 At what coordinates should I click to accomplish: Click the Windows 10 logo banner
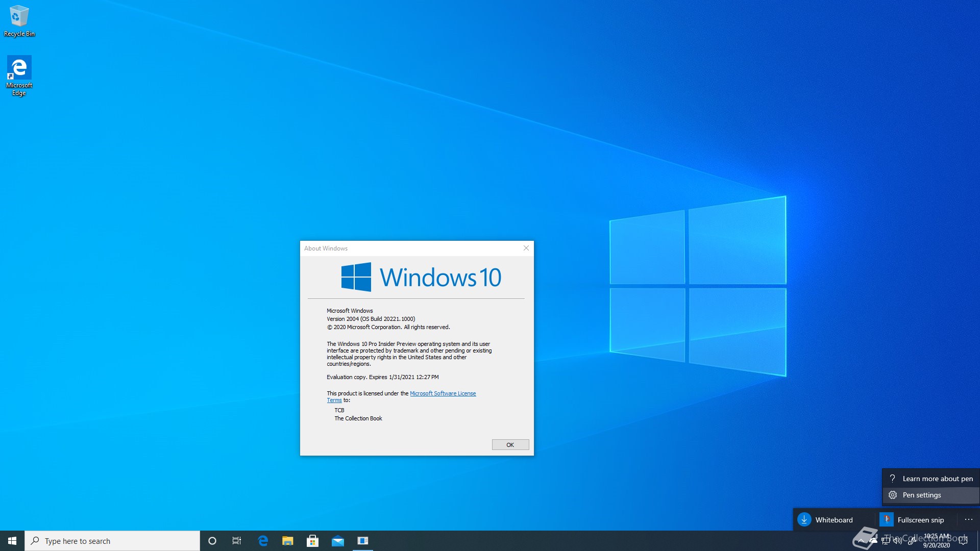(x=421, y=277)
